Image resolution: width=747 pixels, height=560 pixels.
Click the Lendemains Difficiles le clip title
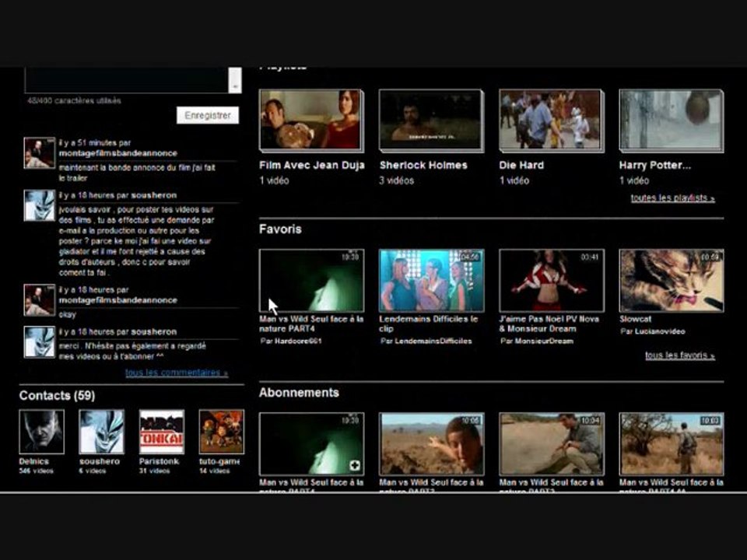point(428,324)
